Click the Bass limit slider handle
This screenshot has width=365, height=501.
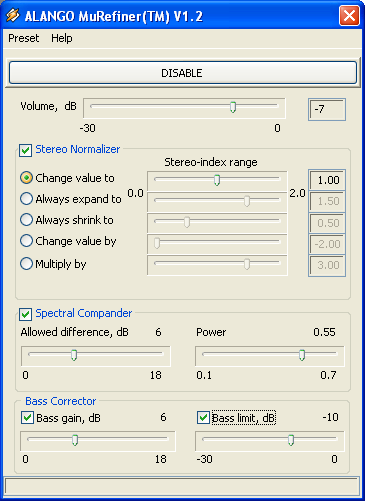pyautogui.click(x=291, y=440)
